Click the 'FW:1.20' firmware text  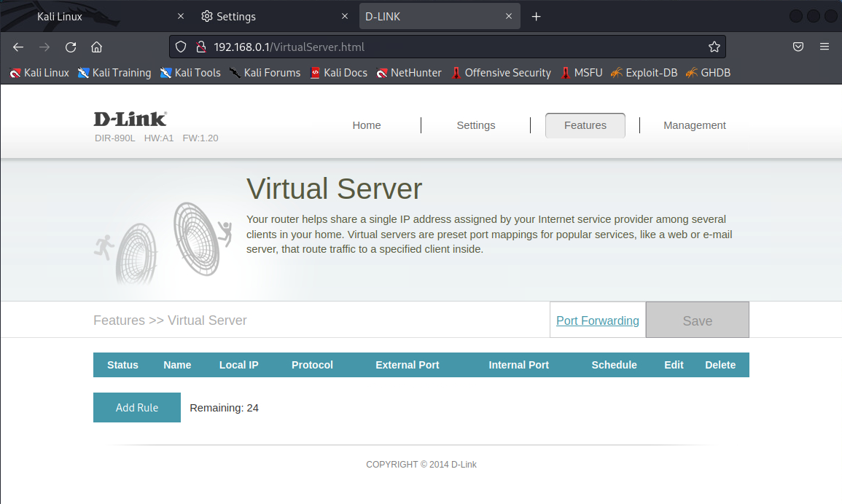pyautogui.click(x=200, y=138)
